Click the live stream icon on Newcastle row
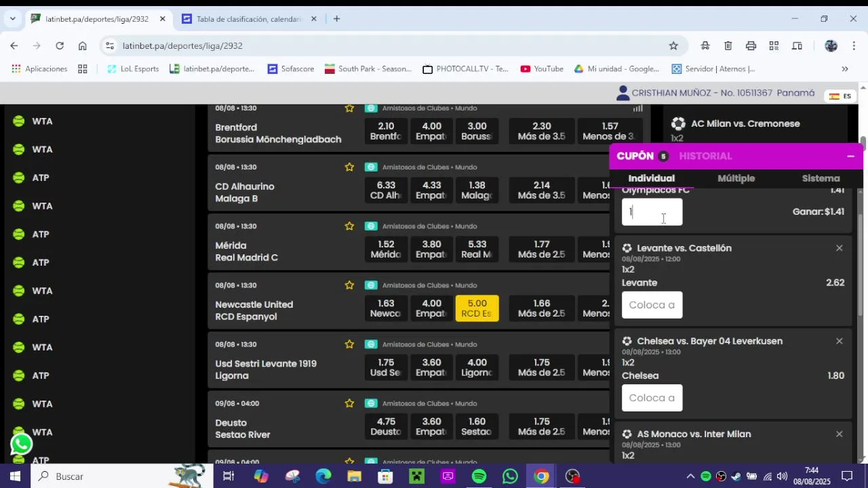 tap(370, 285)
